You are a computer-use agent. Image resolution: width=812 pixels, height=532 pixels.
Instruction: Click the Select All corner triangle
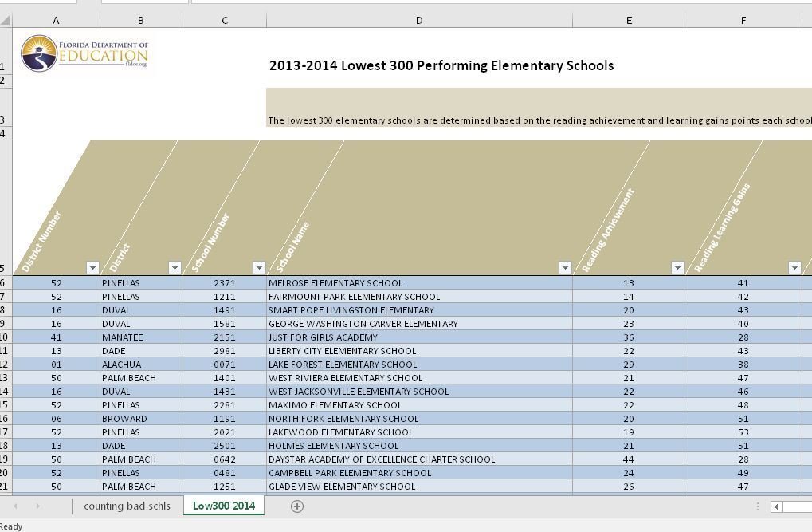point(6,20)
